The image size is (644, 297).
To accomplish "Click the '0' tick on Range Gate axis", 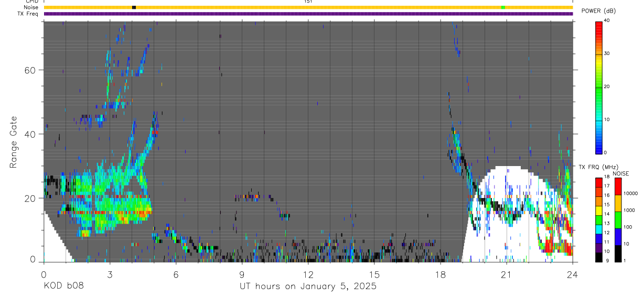I will (x=33, y=259).
